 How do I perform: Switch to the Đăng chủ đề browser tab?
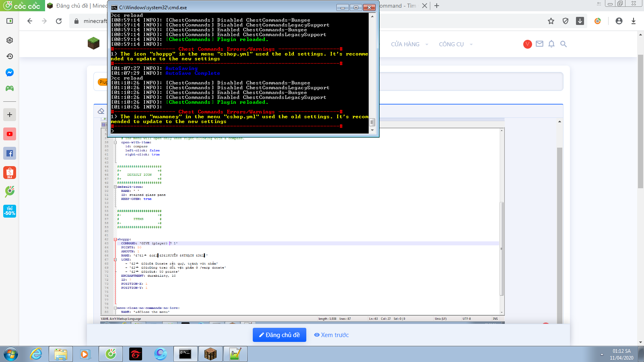coord(76,6)
